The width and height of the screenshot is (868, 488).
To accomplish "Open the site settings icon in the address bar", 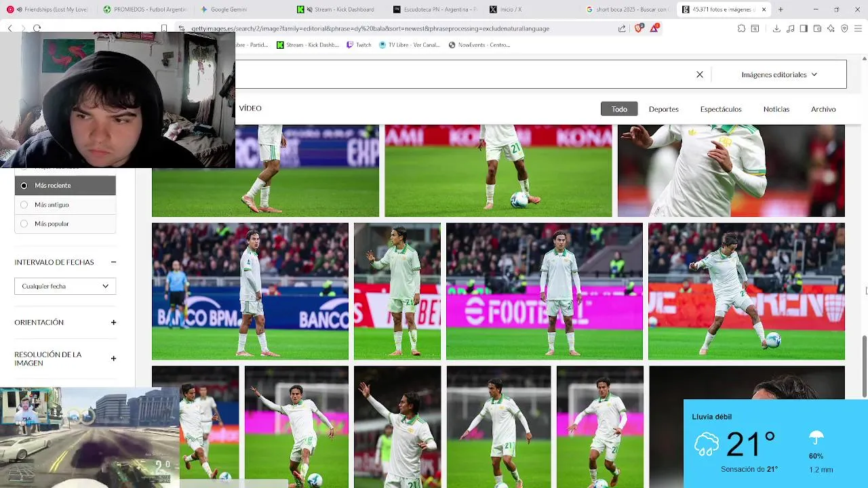I will click(181, 28).
